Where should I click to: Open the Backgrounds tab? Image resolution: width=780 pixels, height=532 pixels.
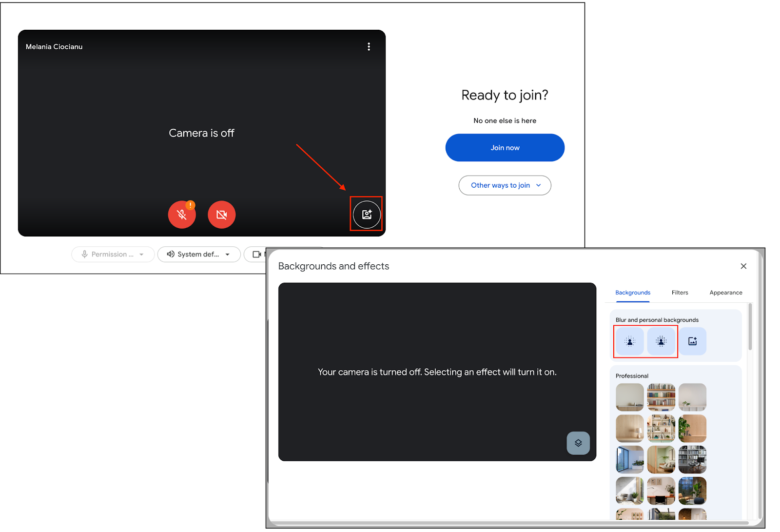coord(632,293)
